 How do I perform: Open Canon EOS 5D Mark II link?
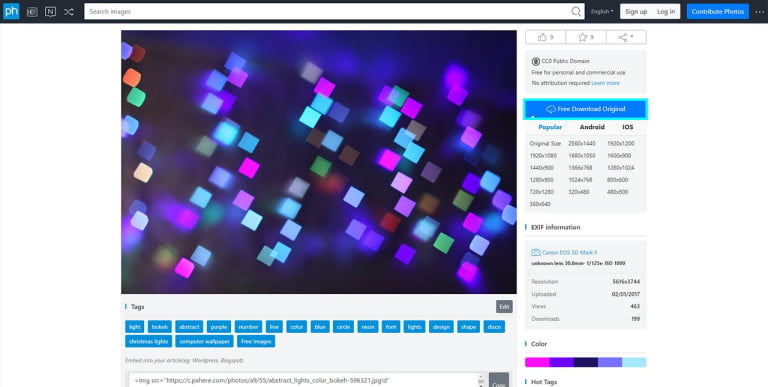[x=569, y=253]
